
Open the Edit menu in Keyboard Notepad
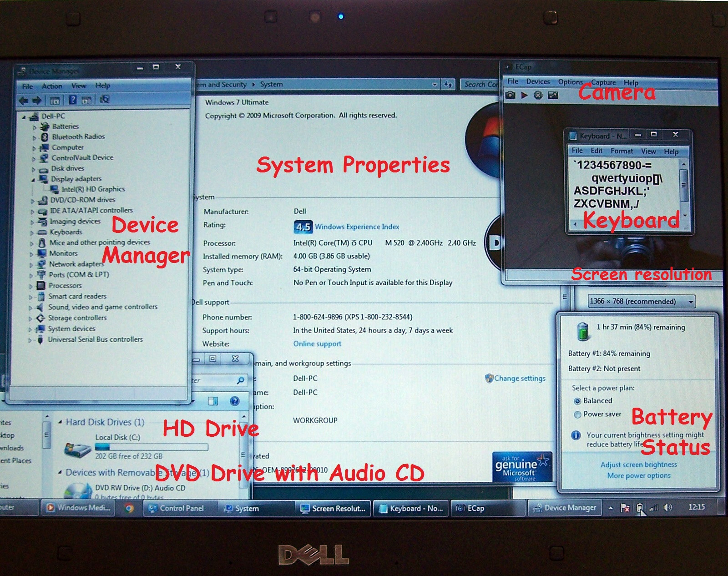(597, 151)
